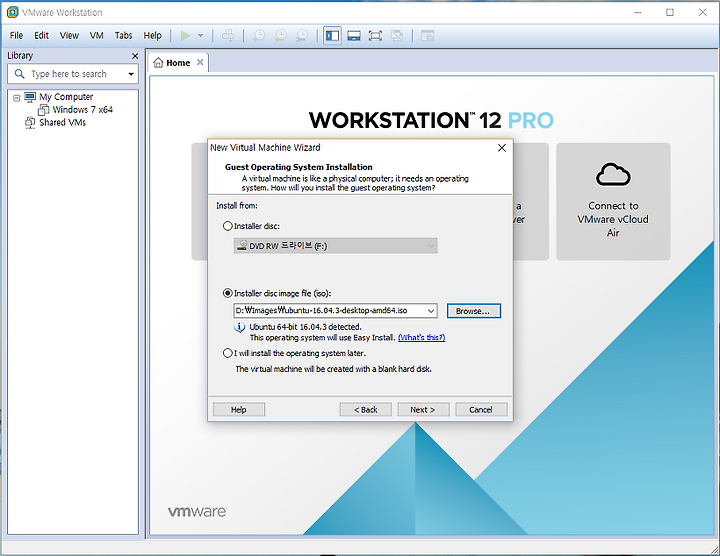The image size is (720, 556).
Task: Switch to the Home tab
Action: tap(178, 62)
